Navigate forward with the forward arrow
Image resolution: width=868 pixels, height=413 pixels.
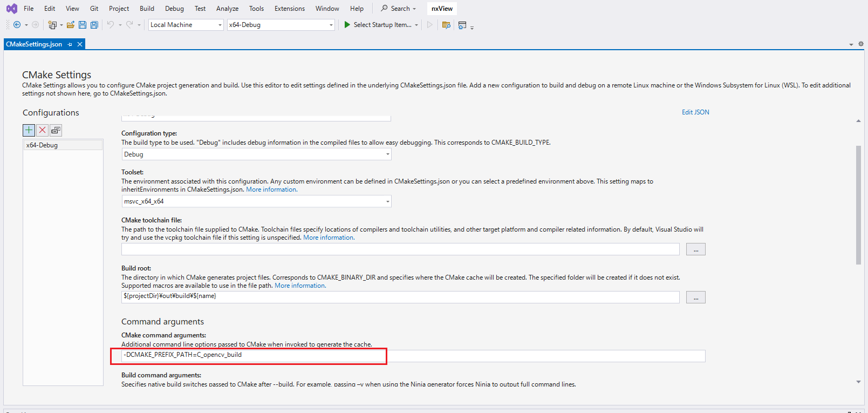coord(35,25)
